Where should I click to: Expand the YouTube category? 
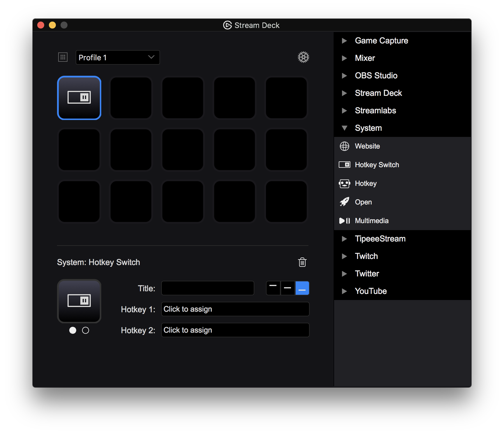click(344, 291)
